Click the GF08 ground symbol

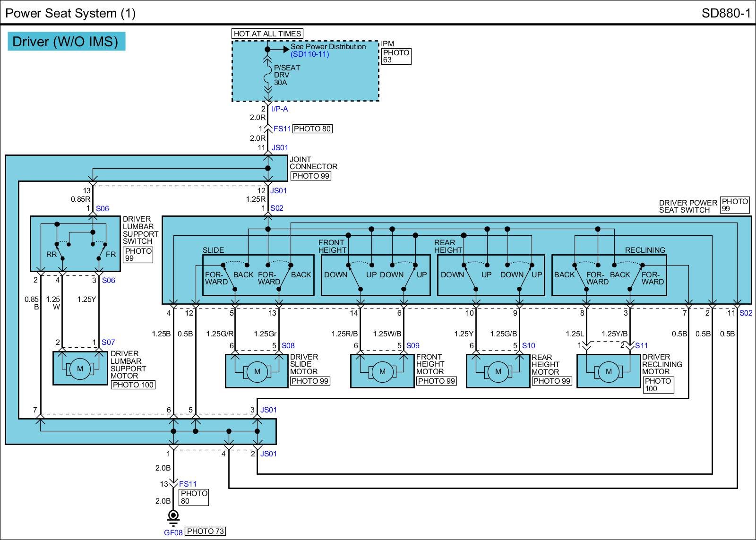173,516
